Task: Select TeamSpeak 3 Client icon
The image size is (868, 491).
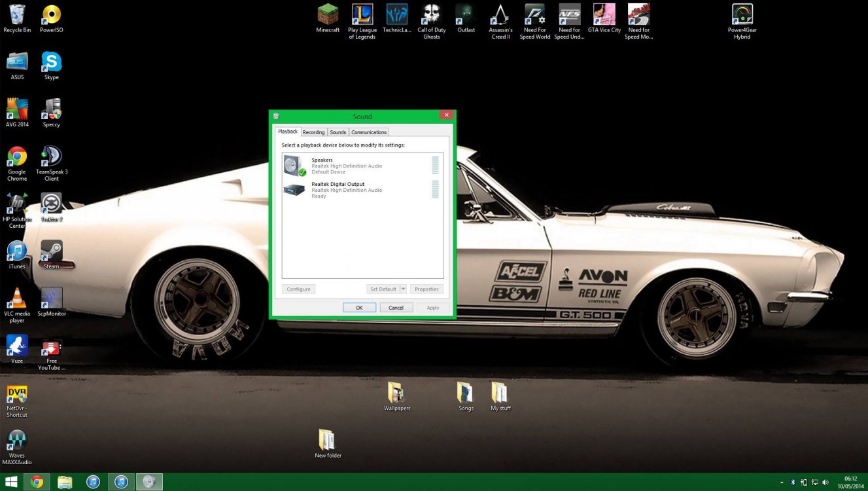Action: 52,164
